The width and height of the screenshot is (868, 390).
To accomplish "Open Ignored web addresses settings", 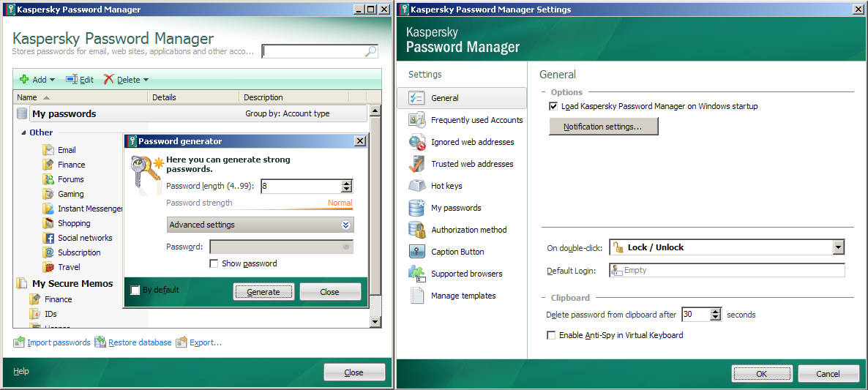I will tap(472, 142).
